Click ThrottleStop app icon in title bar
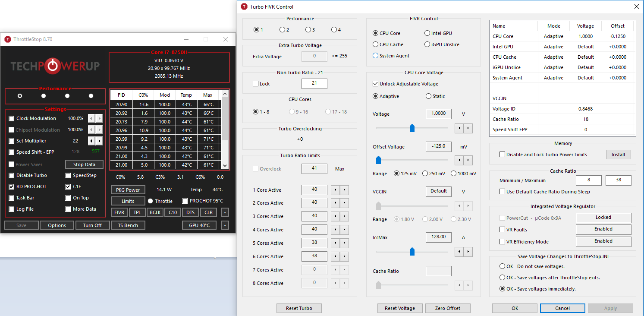644x316 pixels. [x=8, y=39]
